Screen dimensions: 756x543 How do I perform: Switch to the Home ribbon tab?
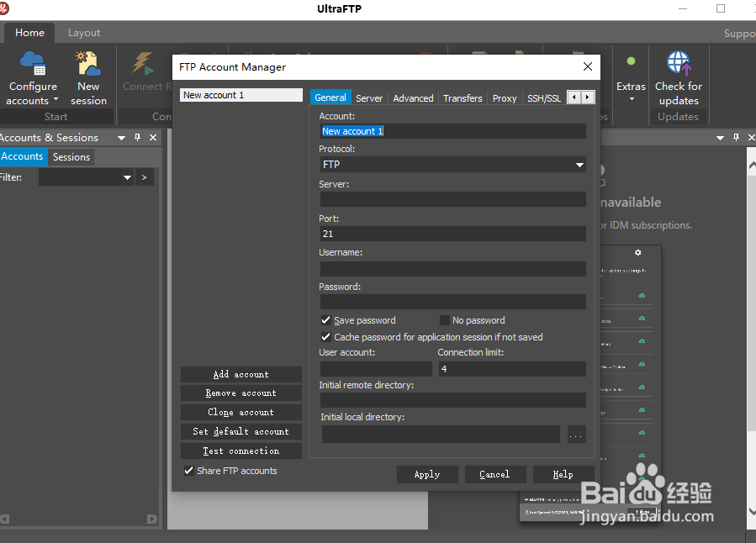(29, 32)
